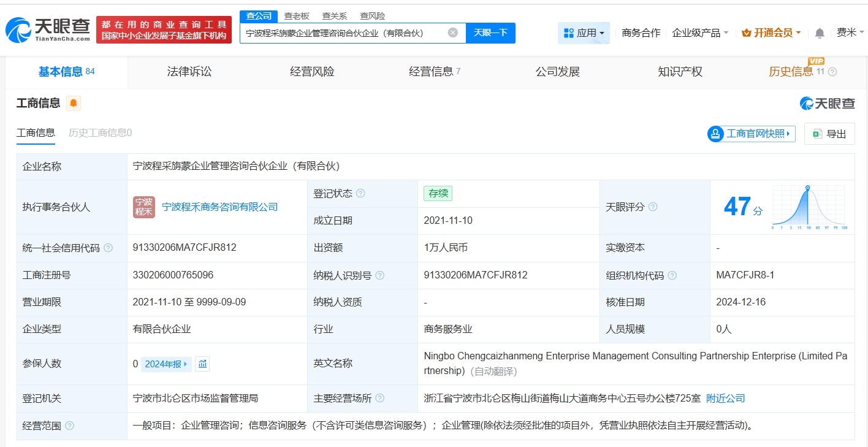This screenshot has width=868, height=447.
Task: Click the question mark next to 主要经营场所
Action: [380, 397]
